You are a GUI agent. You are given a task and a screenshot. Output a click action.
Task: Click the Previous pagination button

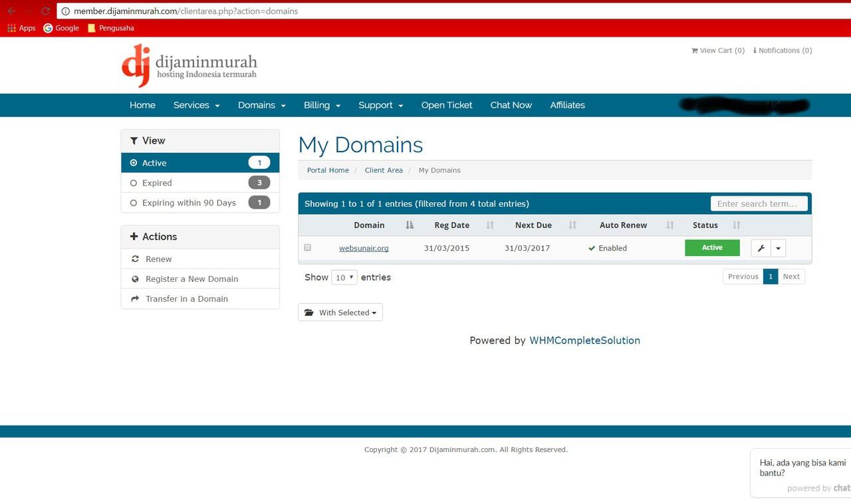pos(743,277)
